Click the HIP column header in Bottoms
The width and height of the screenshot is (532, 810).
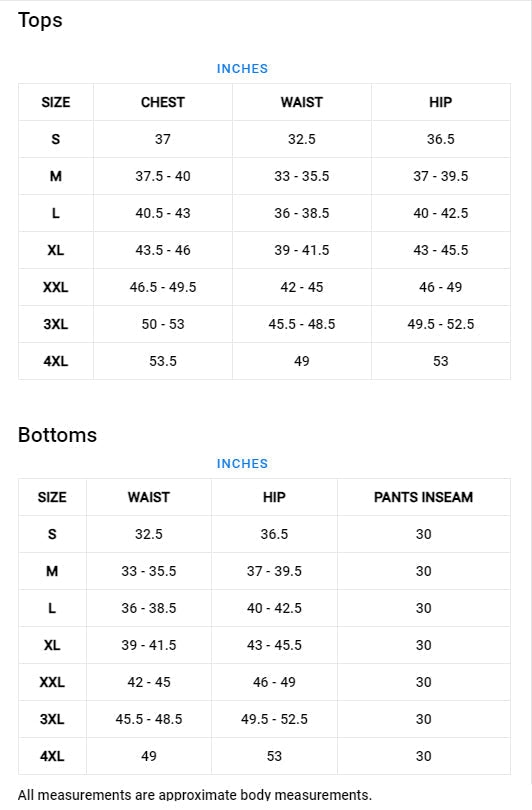pos(274,497)
